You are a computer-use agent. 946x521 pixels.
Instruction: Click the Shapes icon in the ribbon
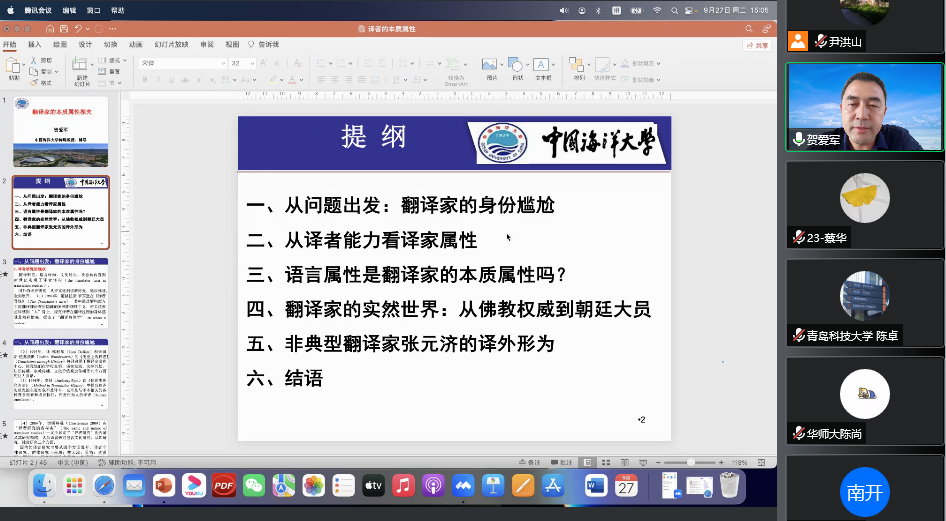[517, 66]
